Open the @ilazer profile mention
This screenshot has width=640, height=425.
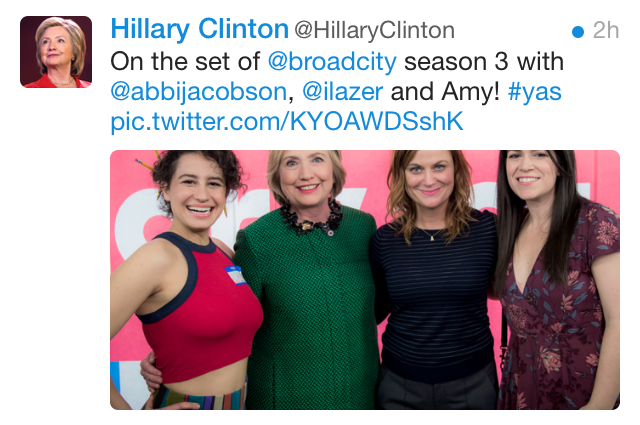coord(342,91)
